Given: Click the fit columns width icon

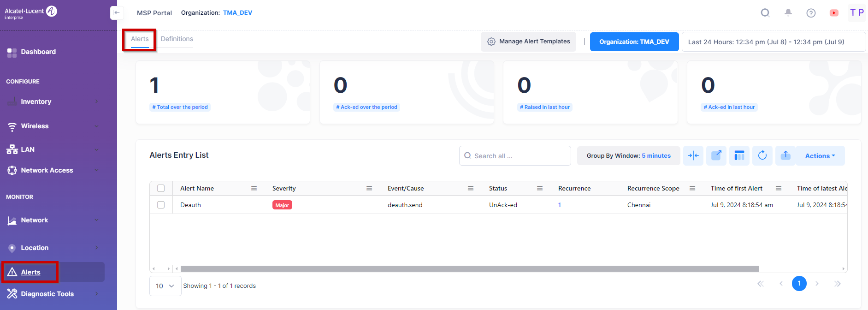Looking at the screenshot, I should pos(693,155).
